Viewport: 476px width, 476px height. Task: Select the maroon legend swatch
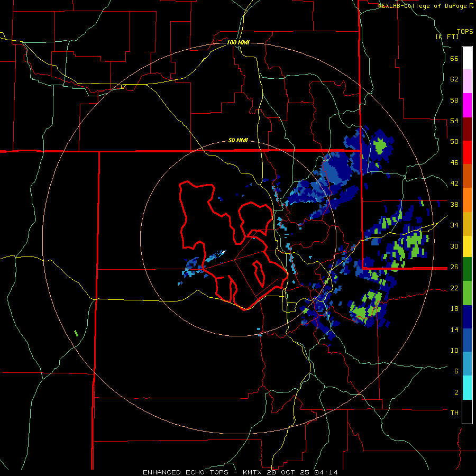click(467, 129)
